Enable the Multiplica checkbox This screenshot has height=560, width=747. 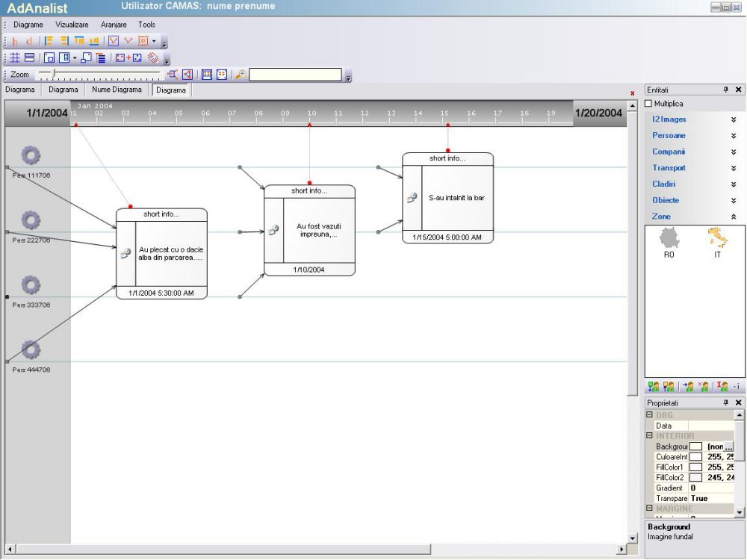tap(648, 104)
